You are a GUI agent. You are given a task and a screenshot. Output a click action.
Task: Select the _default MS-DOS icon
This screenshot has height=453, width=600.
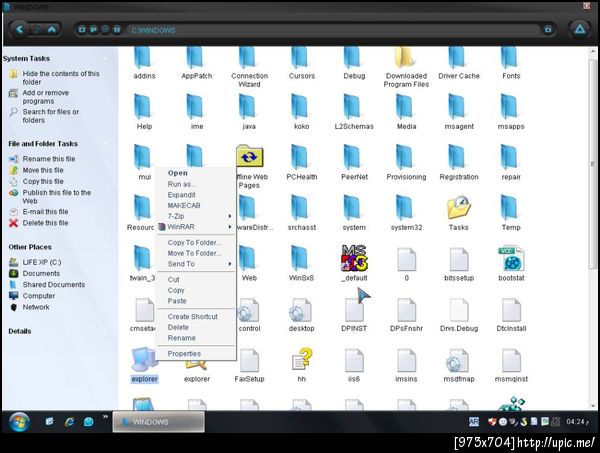(x=354, y=263)
